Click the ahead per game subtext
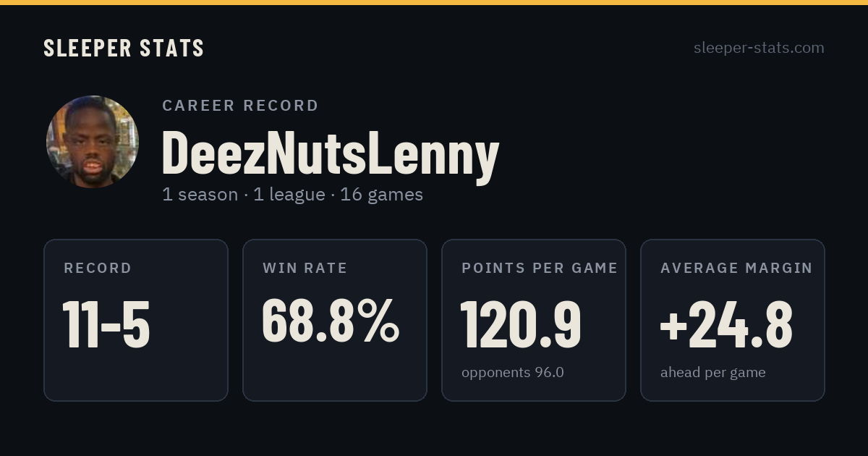 point(713,373)
